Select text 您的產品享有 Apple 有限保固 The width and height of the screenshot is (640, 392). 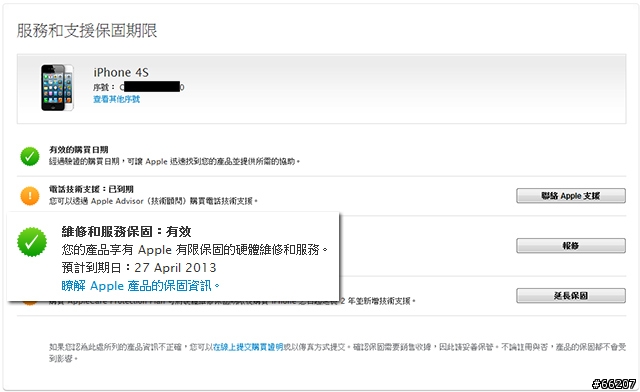[195, 249]
